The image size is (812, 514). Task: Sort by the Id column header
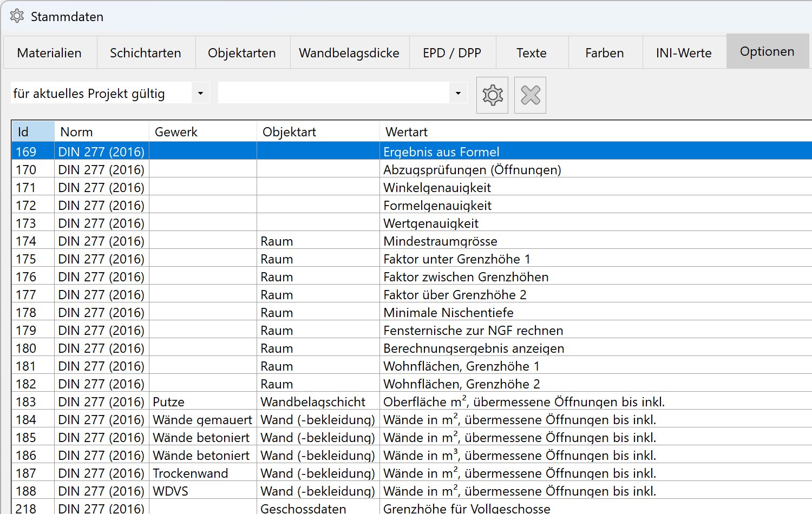[x=33, y=131]
